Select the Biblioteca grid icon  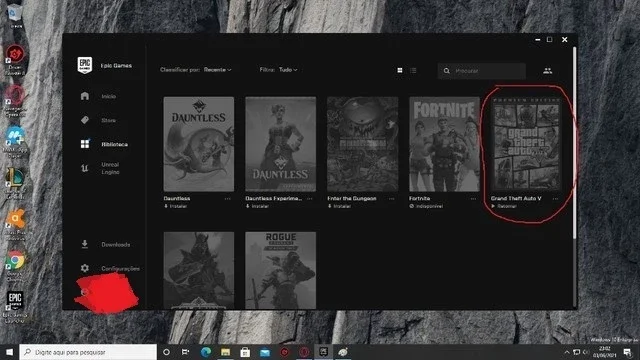[x=84, y=144]
